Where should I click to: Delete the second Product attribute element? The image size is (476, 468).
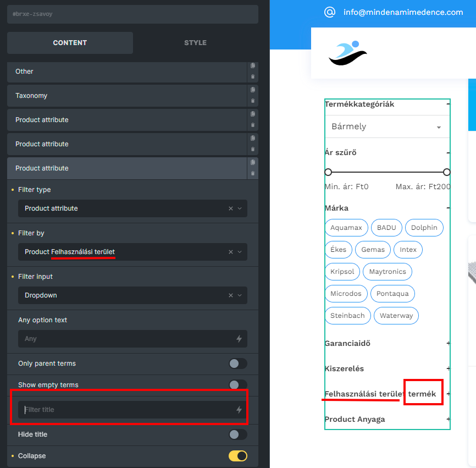pyautogui.click(x=252, y=149)
